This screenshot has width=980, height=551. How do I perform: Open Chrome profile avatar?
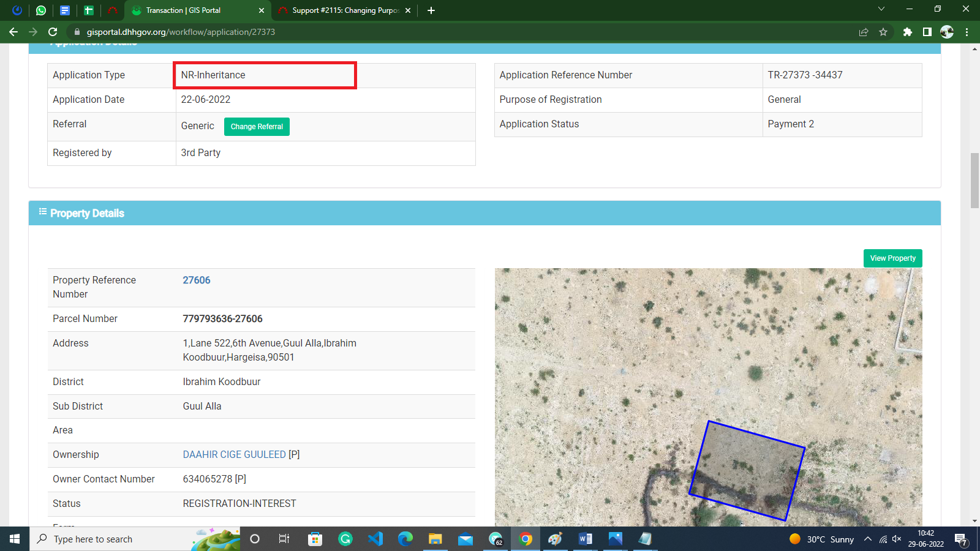pos(947,32)
